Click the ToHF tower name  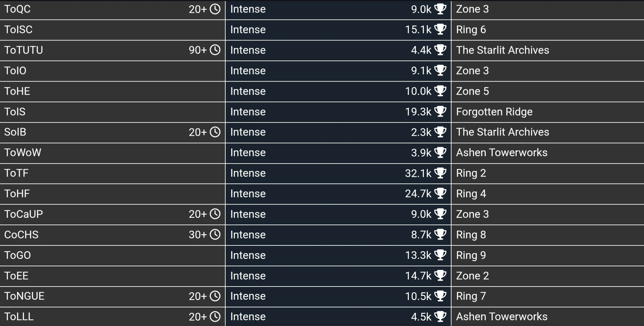[17, 194]
